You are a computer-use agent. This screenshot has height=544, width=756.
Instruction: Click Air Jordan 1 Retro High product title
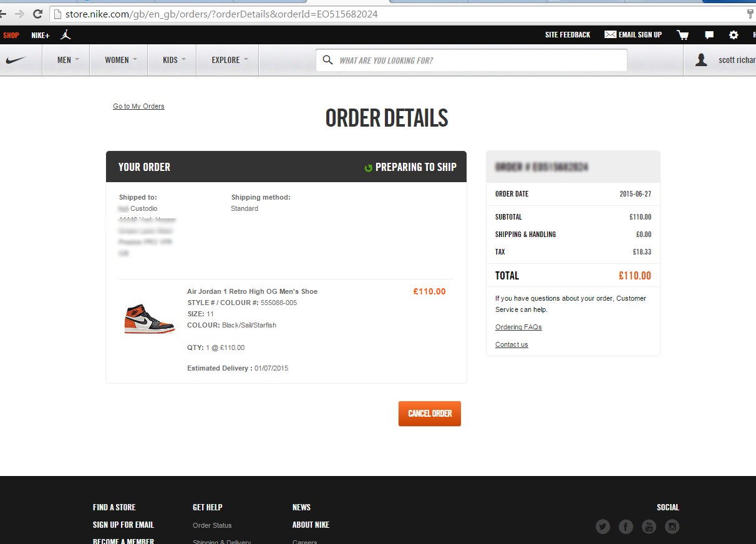tap(252, 291)
